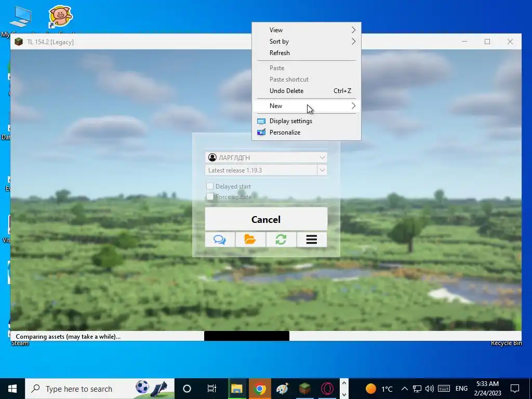Choose Personalize from context menu
Image resolution: width=532 pixels, height=399 pixels.
pyautogui.click(x=307, y=132)
